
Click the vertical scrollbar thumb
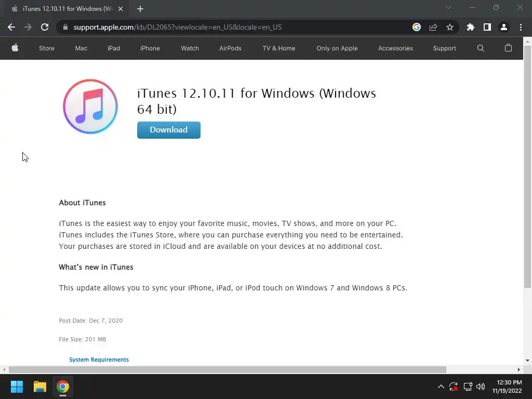pyautogui.click(x=527, y=166)
